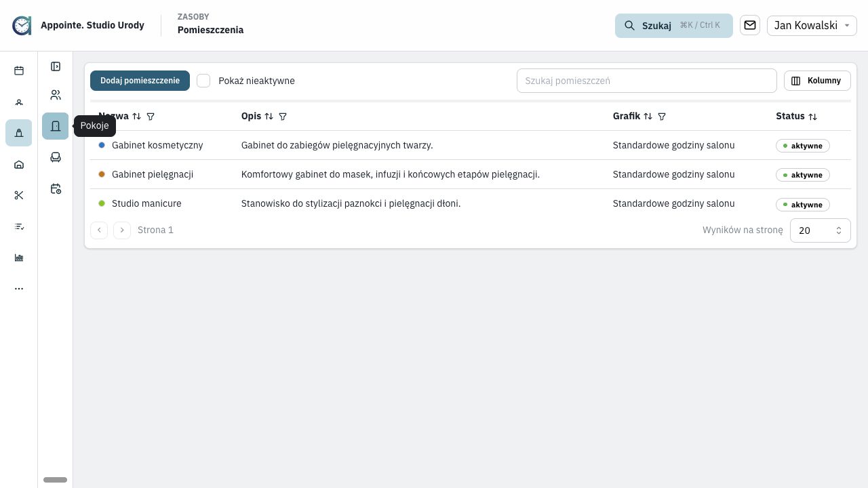Screen dimensions: 868x488
Task: Open the three-dots more menu in sidebar
Action: [x=19, y=289]
